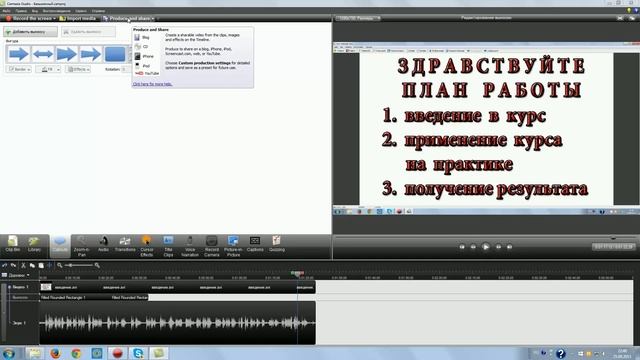Click the timeline zoom-out magnifier
Viewport: 640px width, 360px height.
tap(60, 265)
